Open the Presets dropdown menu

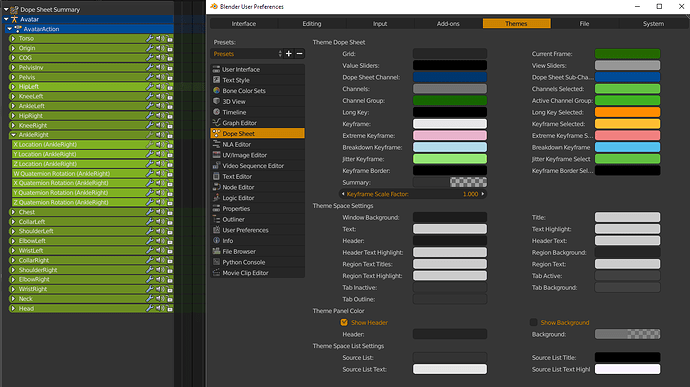coord(247,54)
